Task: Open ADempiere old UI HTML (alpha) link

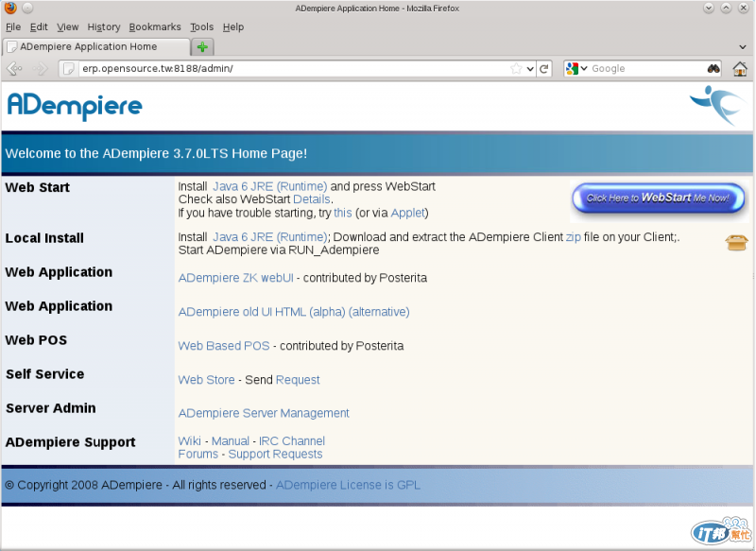Action: tap(262, 312)
